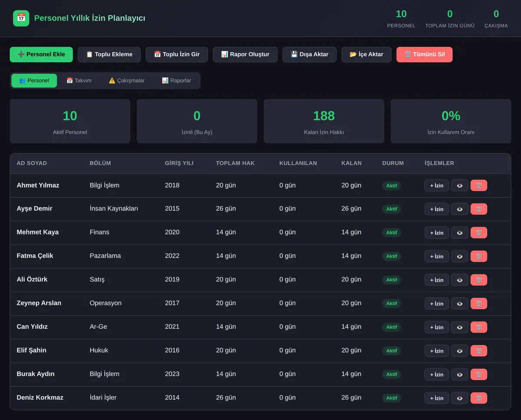Delete Ayşe Demir's record via trash icon
Image resolution: width=521 pixels, height=420 pixels.
pos(478,209)
